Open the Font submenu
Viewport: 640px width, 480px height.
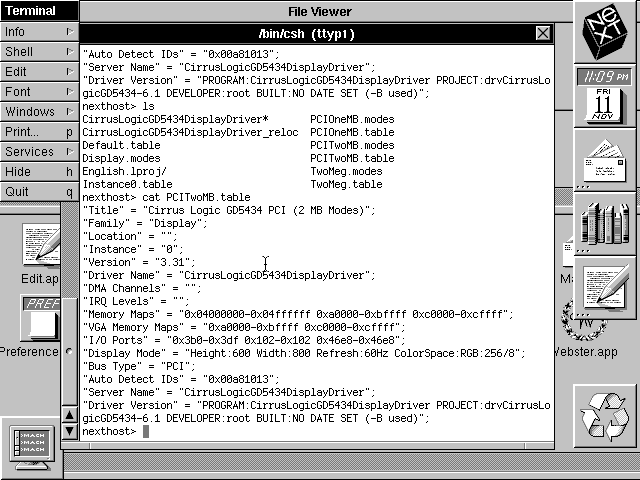[39, 92]
